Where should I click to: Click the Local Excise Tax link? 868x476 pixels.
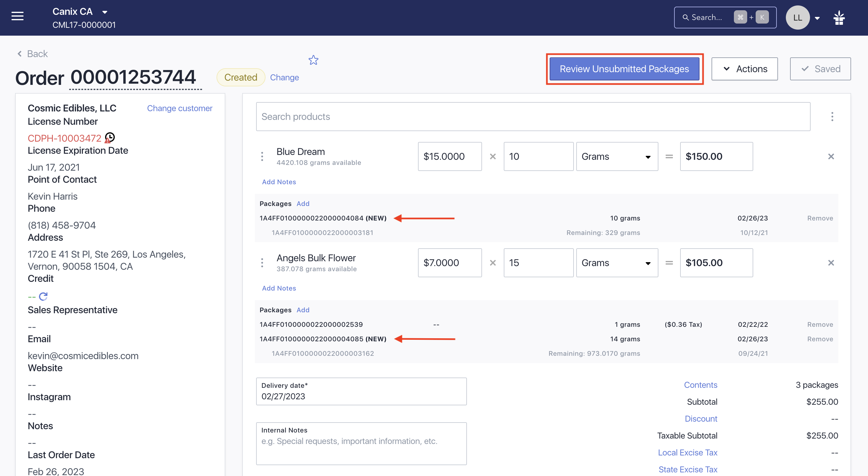pyautogui.click(x=687, y=452)
